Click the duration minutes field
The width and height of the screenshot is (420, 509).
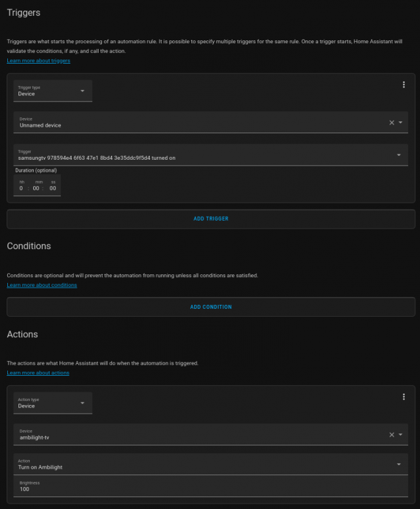(38, 188)
